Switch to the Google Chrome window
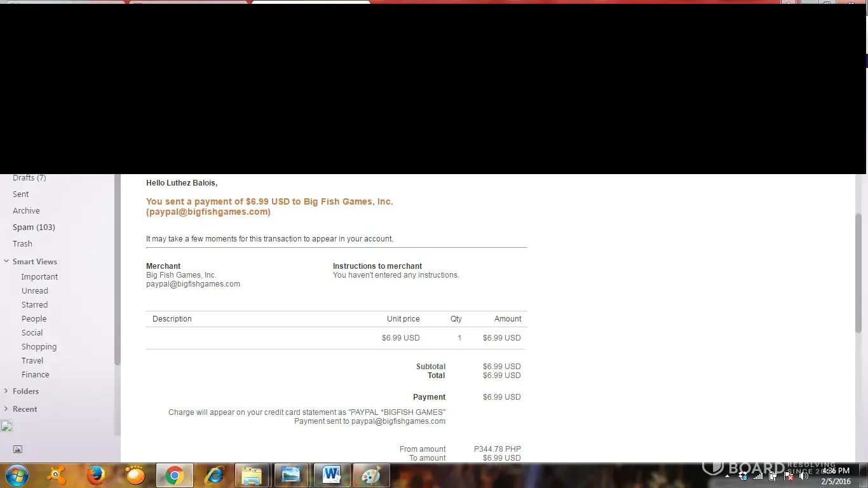This screenshot has width=868, height=488. [175, 475]
